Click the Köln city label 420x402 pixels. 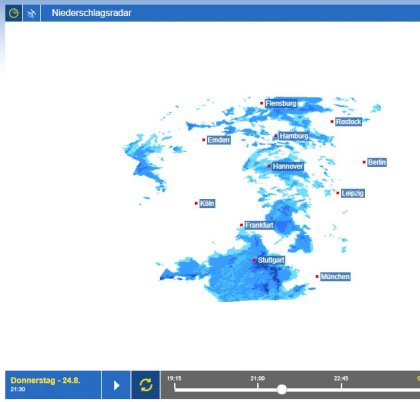[x=207, y=203]
